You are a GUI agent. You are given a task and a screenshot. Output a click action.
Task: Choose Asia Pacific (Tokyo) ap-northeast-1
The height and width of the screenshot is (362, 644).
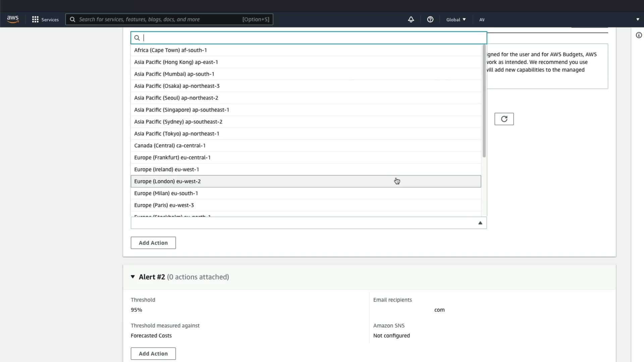177,134
